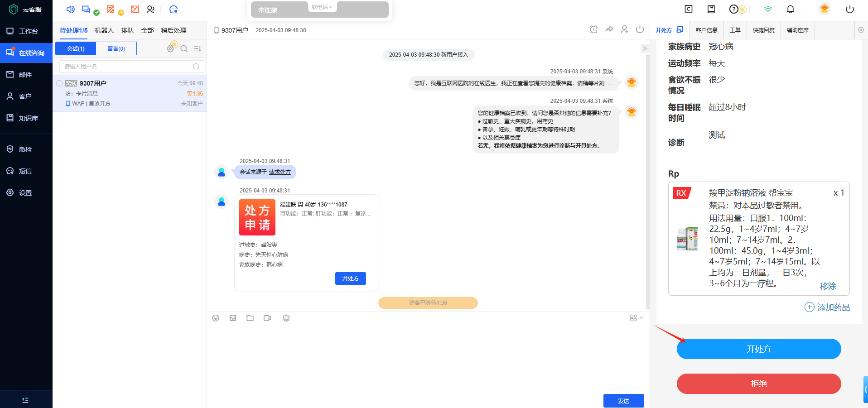This screenshot has height=408, width=868.
Task: Switch to the 稍后处理 tab
Action: (174, 30)
